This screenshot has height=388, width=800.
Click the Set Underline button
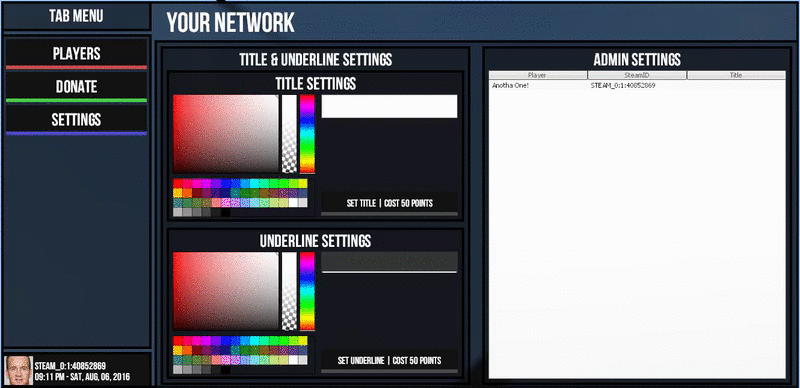pyautogui.click(x=389, y=360)
